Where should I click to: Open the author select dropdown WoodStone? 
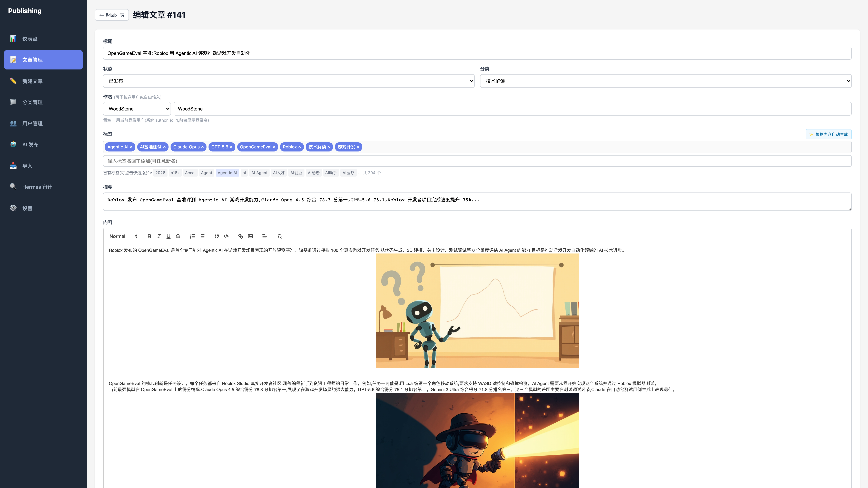[137, 109]
